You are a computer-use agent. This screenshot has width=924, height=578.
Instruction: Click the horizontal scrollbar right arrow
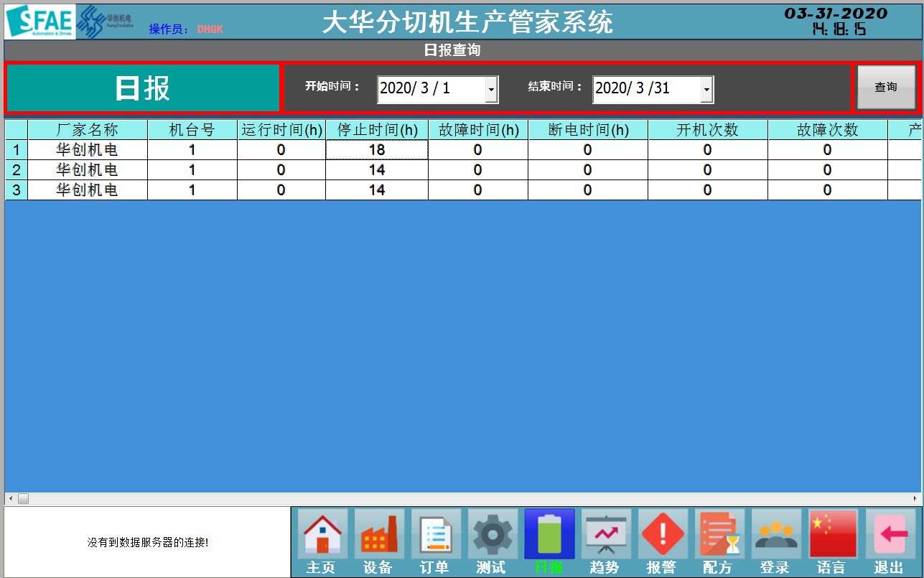(915, 498)
